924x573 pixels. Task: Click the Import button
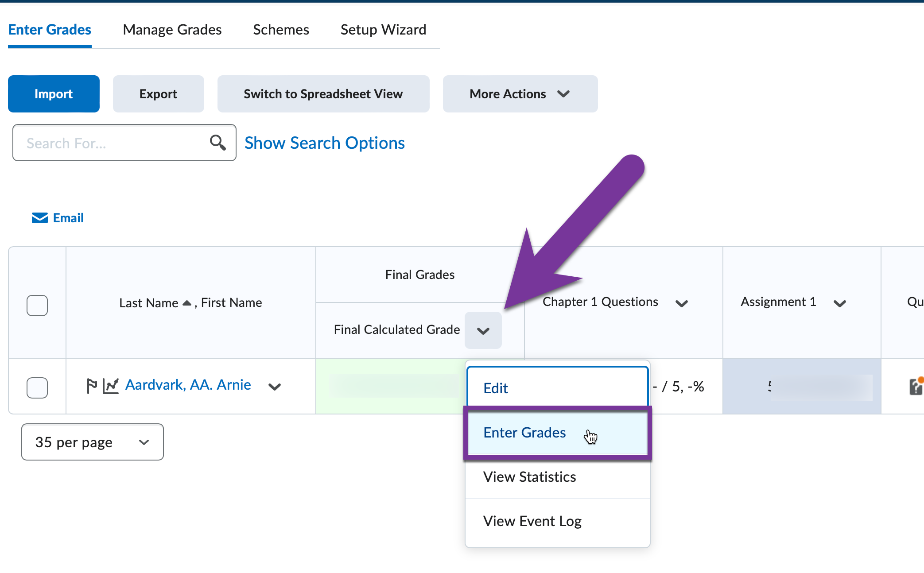[x=54, y=94]
